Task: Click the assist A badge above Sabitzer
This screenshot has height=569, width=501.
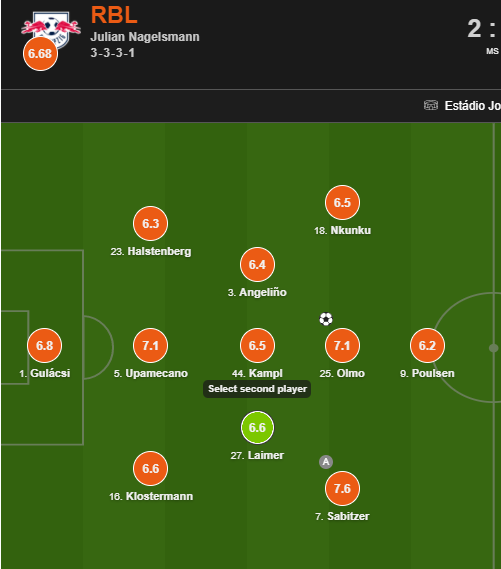Action: coord(326,462)
